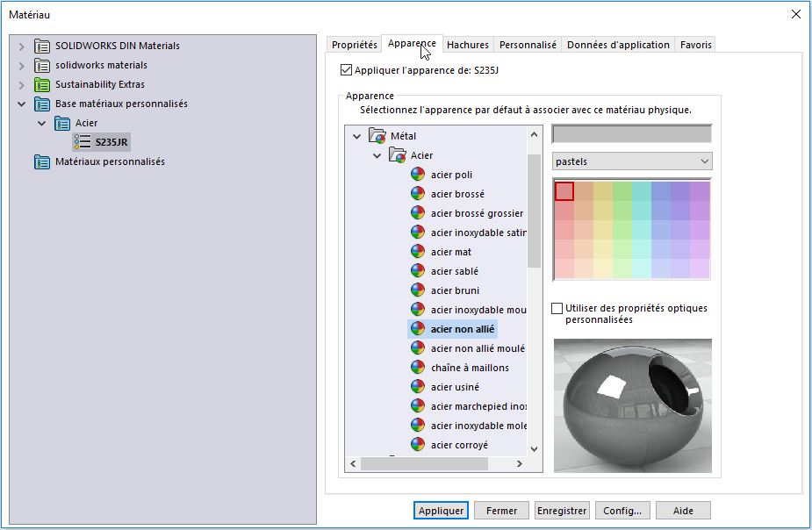Click the acier non allié moulé ball icon
The height and width of the screenshot is (530, 812).
click(x=418, y=348)
